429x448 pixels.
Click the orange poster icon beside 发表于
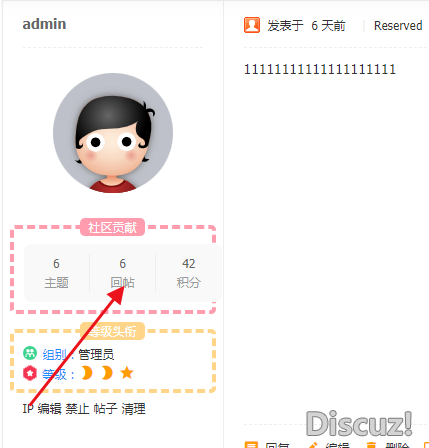coord(252,25)
